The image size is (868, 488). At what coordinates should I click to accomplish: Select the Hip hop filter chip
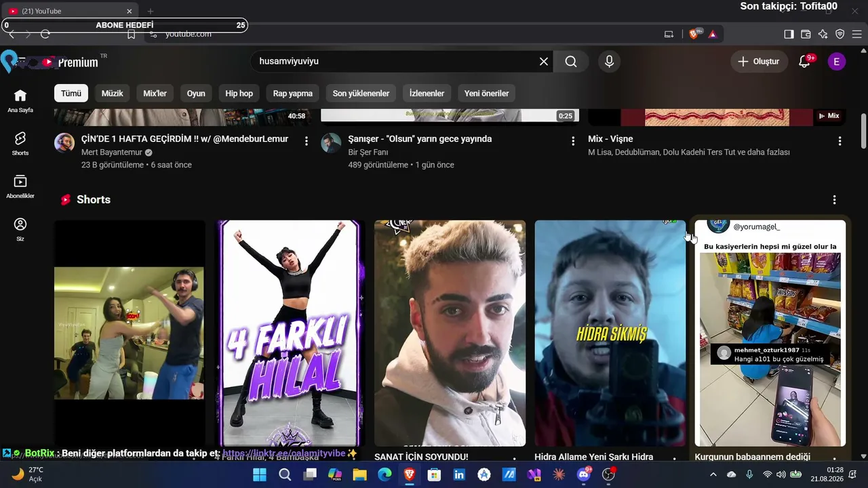click(239, 94)
